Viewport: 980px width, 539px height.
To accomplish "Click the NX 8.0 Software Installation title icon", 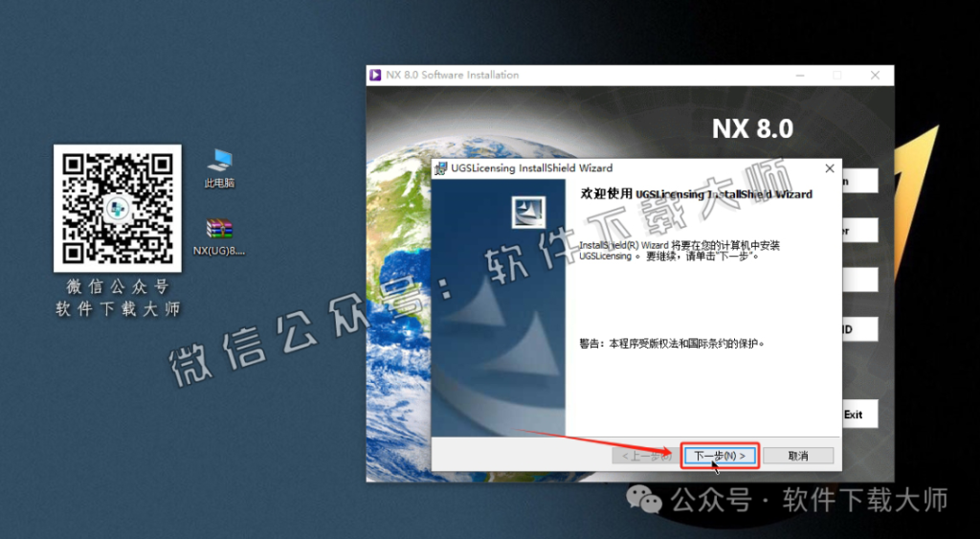I will tap(375, 75).
